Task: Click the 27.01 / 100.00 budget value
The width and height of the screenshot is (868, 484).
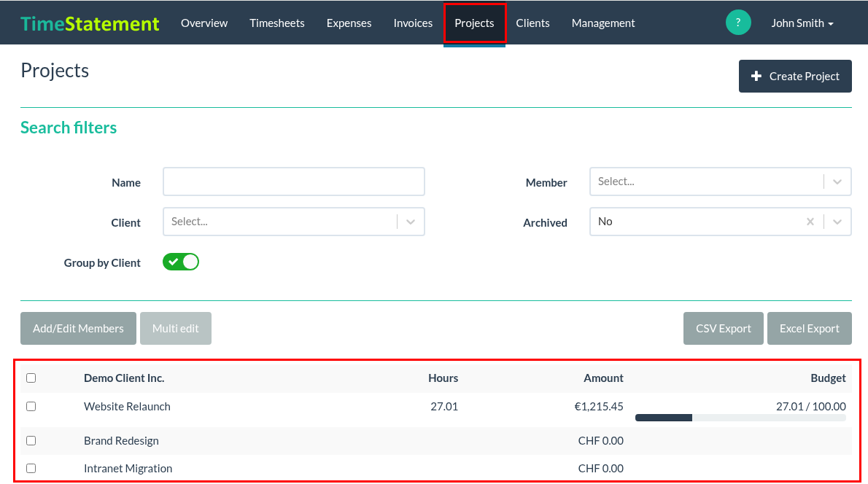Action: 810,407
